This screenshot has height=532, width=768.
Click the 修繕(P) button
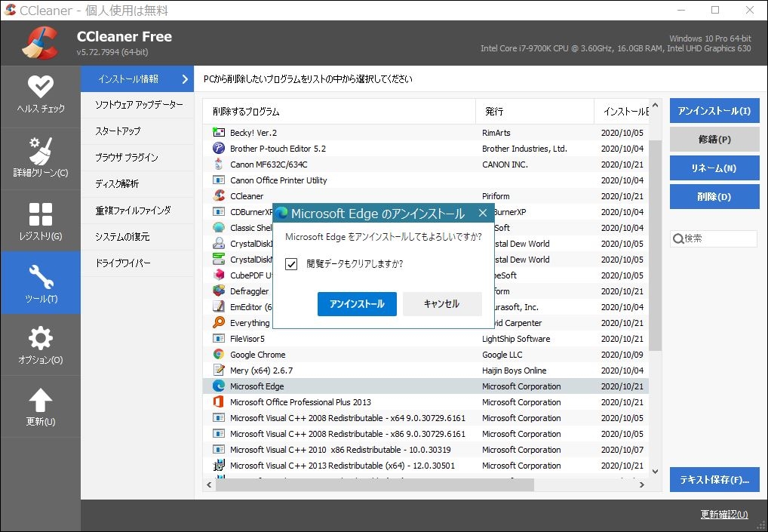(714, 140)
